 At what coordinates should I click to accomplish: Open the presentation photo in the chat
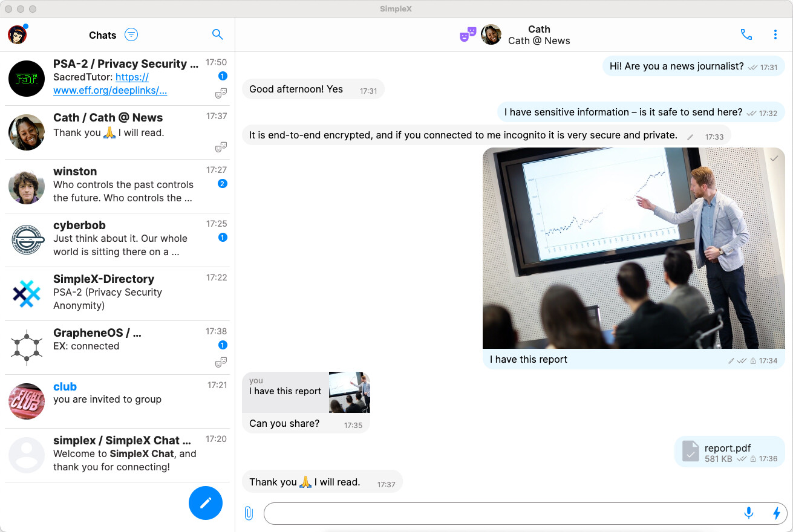click(x=633, y=248)
